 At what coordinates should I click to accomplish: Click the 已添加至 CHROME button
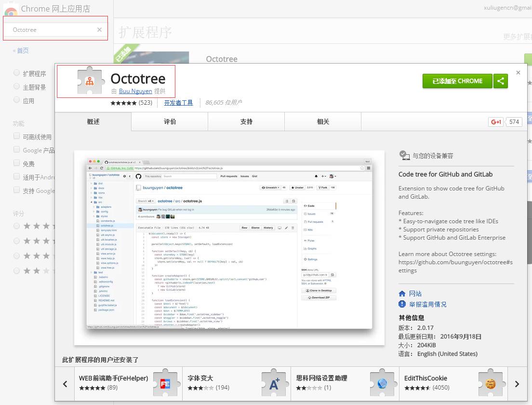457,81
